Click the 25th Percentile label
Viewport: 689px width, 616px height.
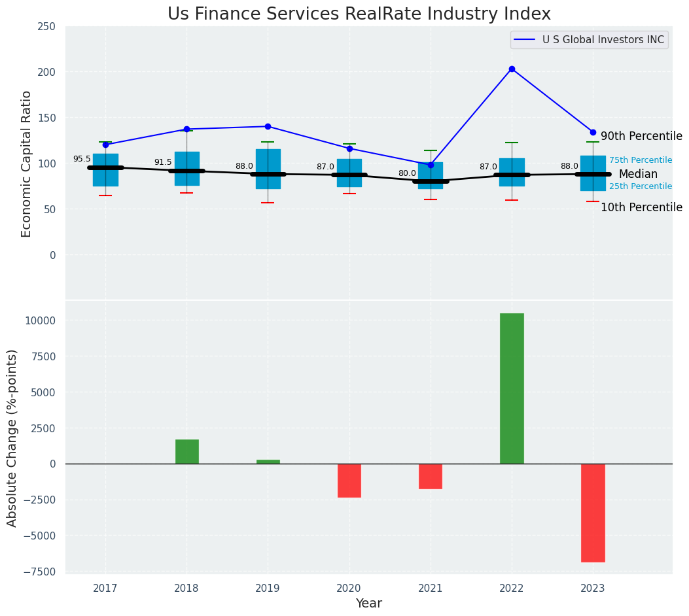click(640, 186)
